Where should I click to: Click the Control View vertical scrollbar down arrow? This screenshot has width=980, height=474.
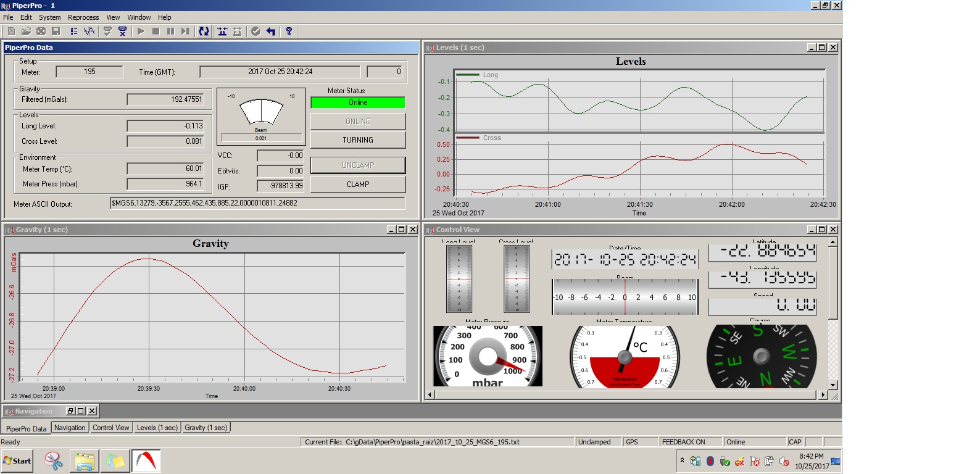pos(833,385)
